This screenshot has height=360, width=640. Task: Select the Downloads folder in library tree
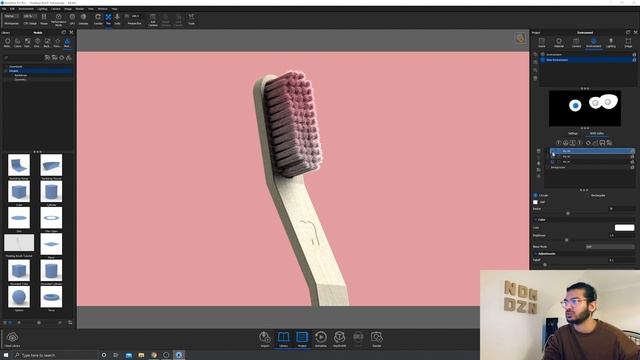coord(16,67)
